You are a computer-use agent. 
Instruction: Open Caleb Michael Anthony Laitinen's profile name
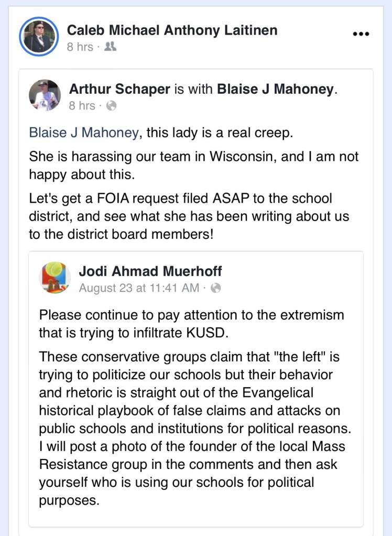click(x=172, y=30)
